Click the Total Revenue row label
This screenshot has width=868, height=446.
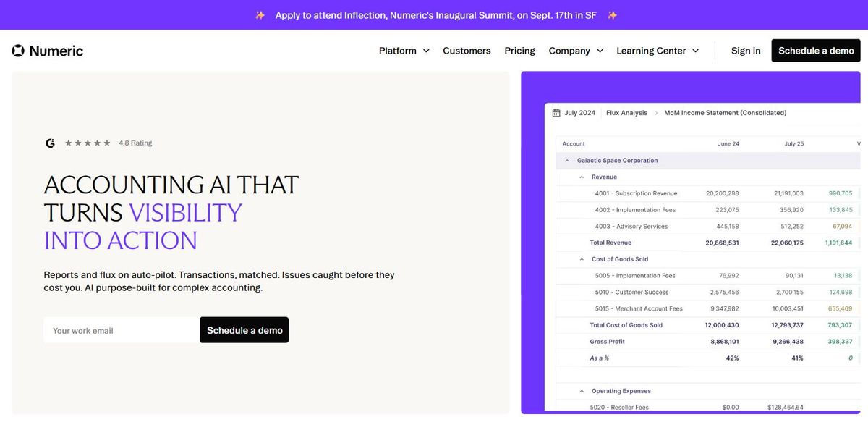[x=610, y=243]
